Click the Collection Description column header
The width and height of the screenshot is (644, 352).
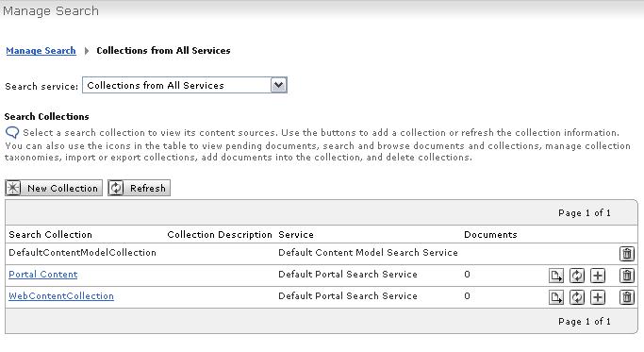[x=220, y=235]
